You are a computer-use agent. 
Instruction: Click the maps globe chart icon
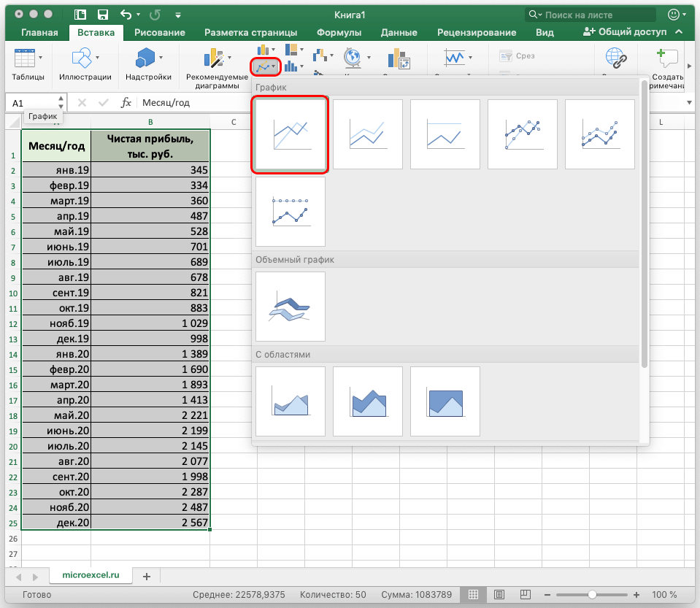point(353,57)
